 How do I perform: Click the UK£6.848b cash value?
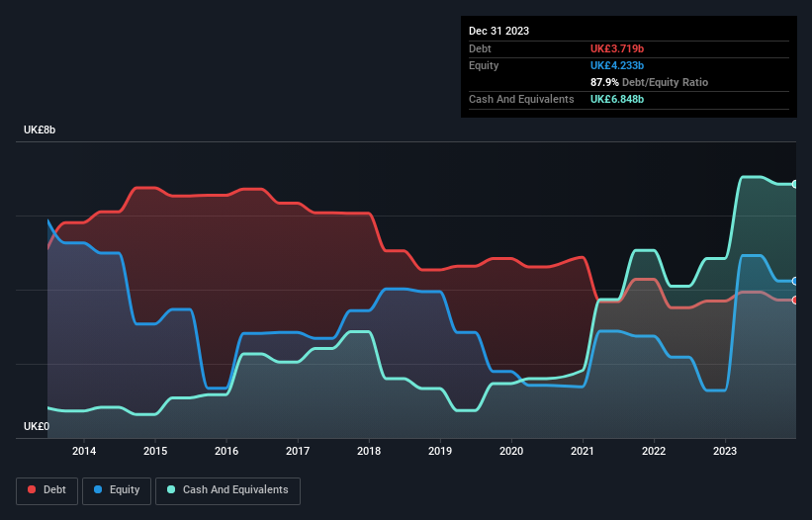click(617, 99)
